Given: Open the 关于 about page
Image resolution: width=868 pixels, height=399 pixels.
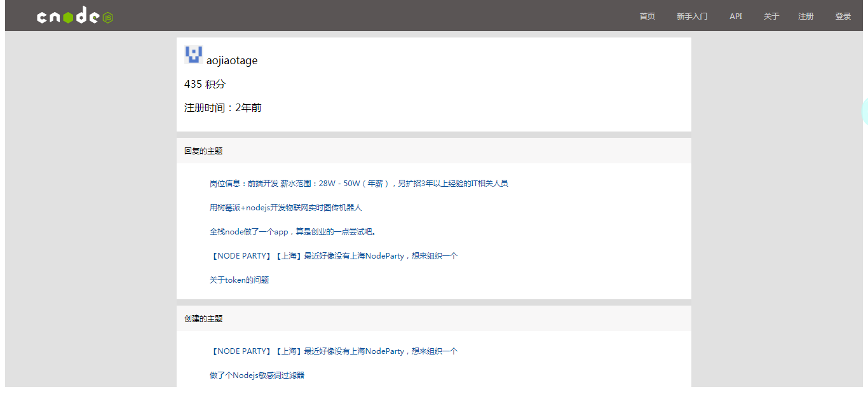Looking at the screenshot, I should pos(771,17).
